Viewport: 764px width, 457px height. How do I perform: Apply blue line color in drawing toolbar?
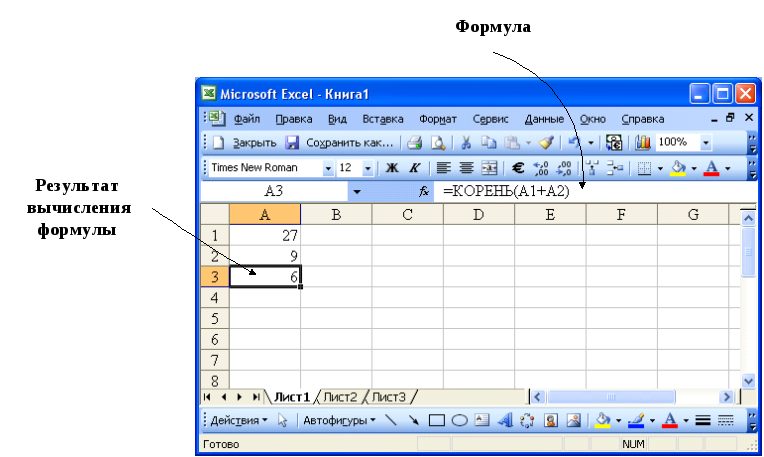click(x=636, y=420)
